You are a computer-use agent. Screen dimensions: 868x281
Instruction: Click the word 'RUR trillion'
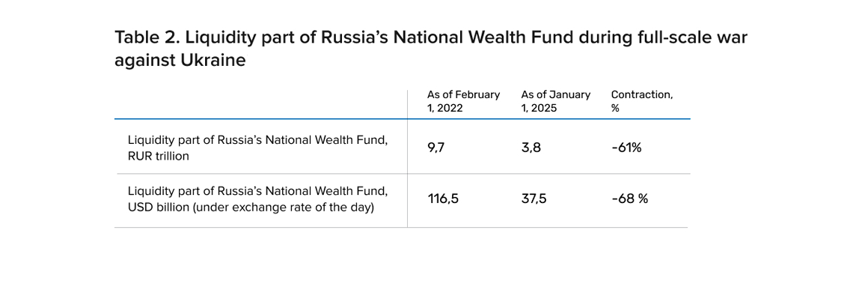[x=159, y=157]
